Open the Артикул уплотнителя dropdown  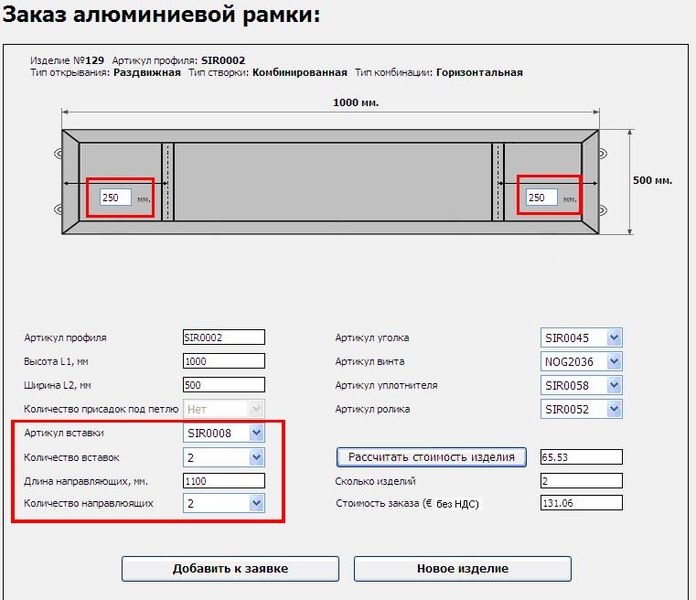click(x=581, y=385)
